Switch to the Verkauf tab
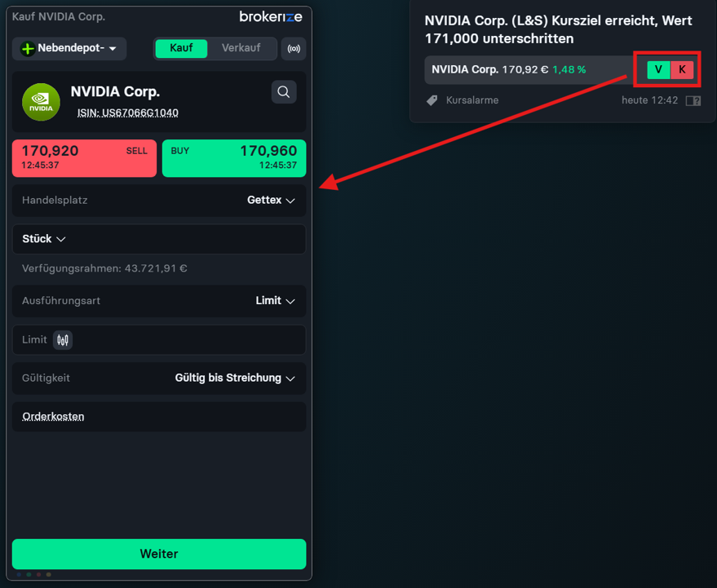This screenshot has width=717, height=588. [x=241, y=48]
